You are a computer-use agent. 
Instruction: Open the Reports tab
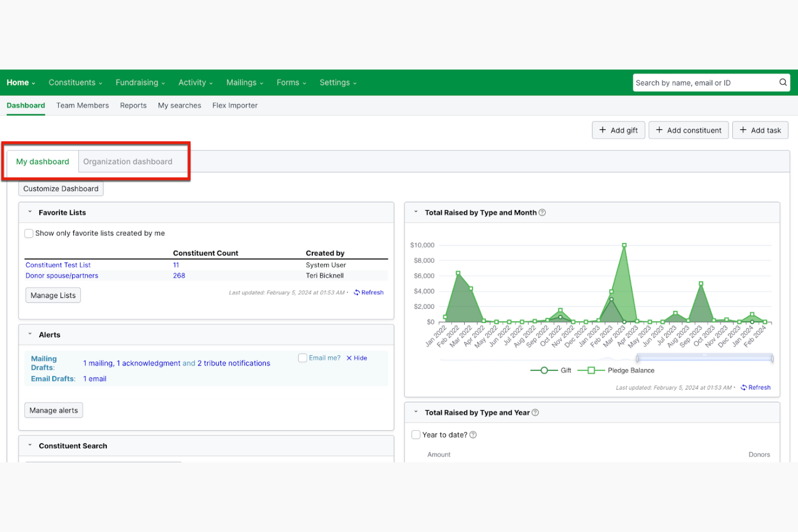coord(133,106)
